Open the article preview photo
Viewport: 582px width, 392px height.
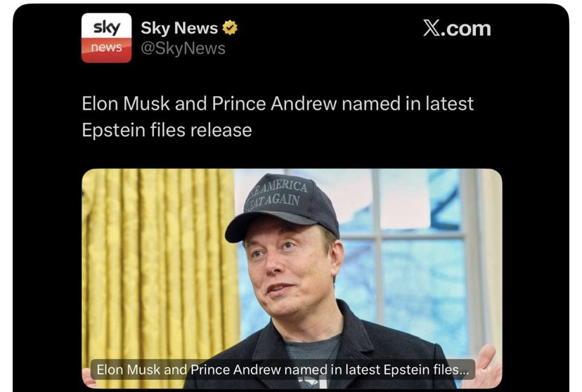(x=292, y=278)
